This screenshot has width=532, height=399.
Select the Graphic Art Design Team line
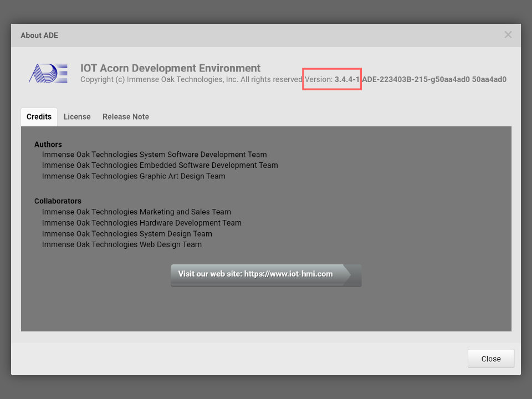click(134, 176)
